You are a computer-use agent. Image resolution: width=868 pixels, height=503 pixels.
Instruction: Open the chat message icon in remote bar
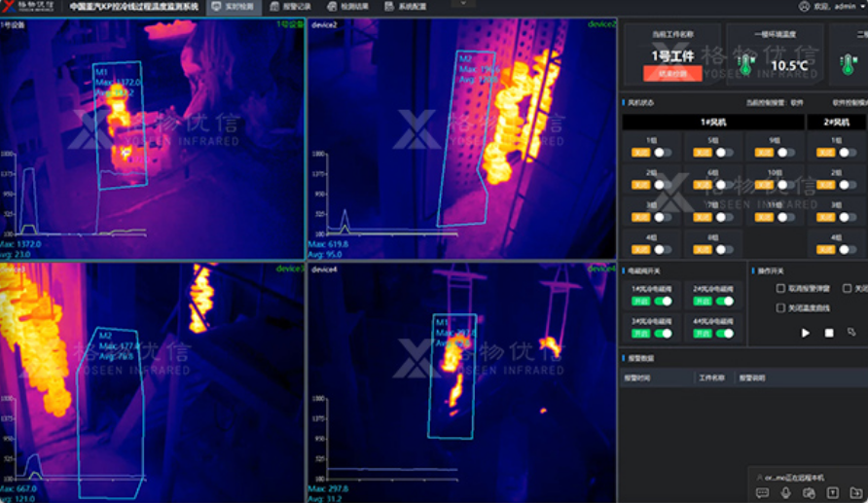pyautogui.click(x=762, y=493)
